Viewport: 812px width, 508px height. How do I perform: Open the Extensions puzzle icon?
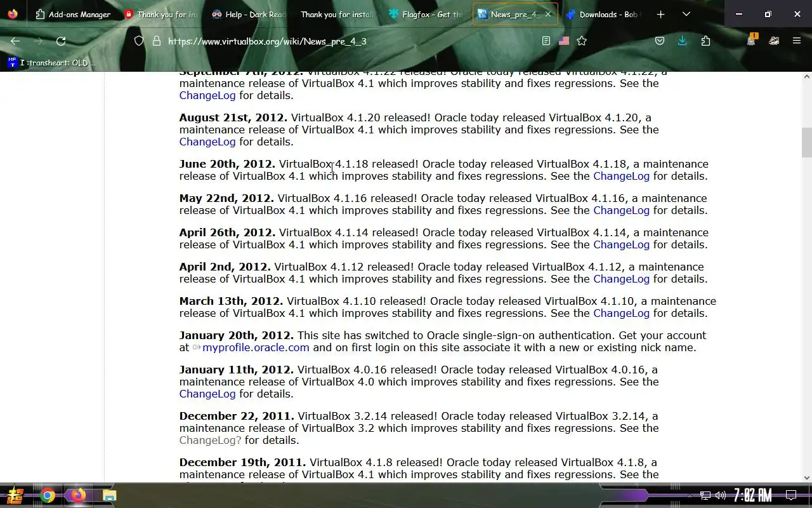click(x=705, y=41)
